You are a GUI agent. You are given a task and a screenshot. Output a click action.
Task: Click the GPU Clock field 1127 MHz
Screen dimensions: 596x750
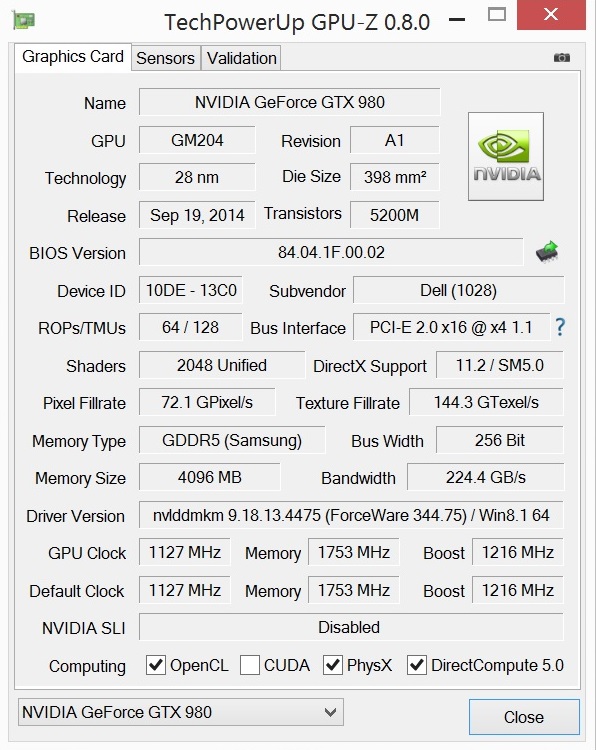[x=185, y=552]
